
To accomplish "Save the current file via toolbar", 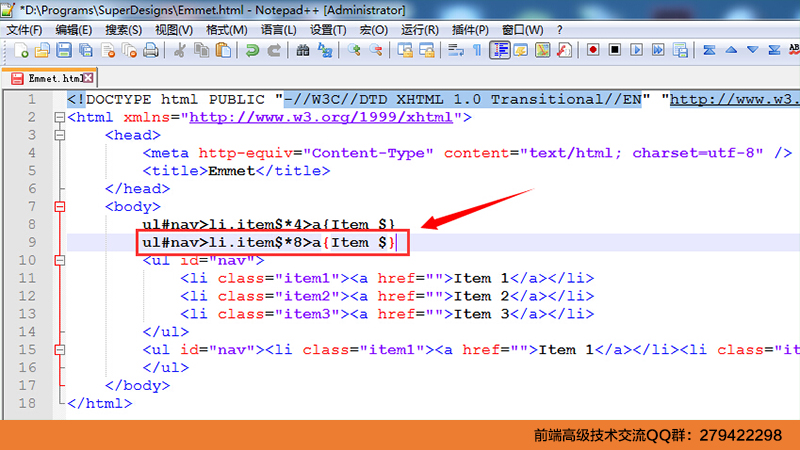I will (x=64, y=50).
